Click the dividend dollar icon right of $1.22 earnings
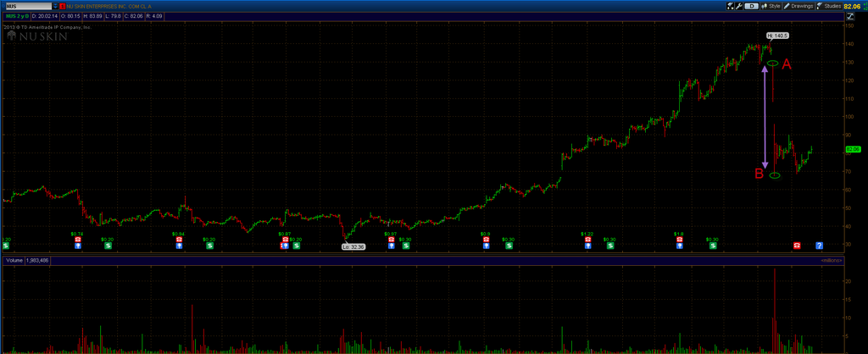This screenshot has height=354, width=868. tap(610, 246)
